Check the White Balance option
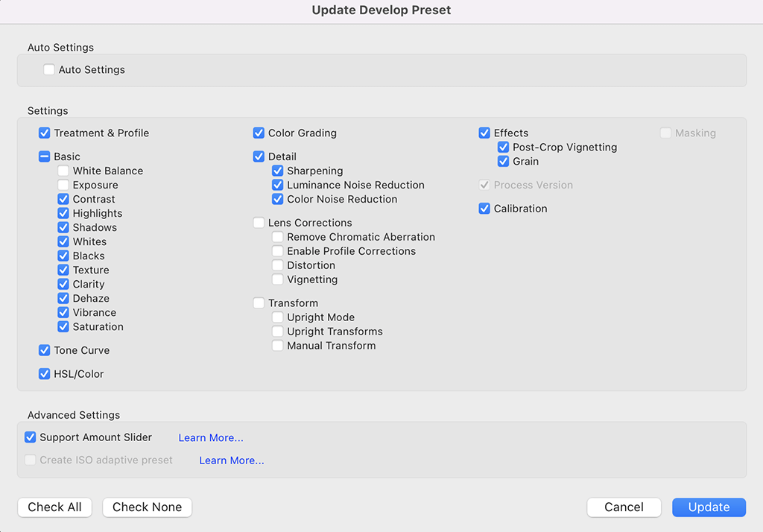 [63, 171]
